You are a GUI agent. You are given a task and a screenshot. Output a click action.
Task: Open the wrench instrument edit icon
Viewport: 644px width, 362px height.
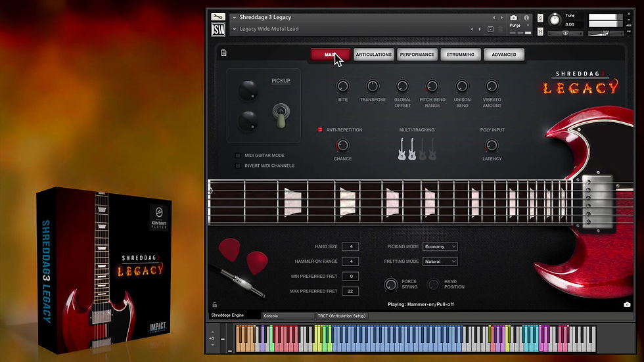tap(218, 17)
